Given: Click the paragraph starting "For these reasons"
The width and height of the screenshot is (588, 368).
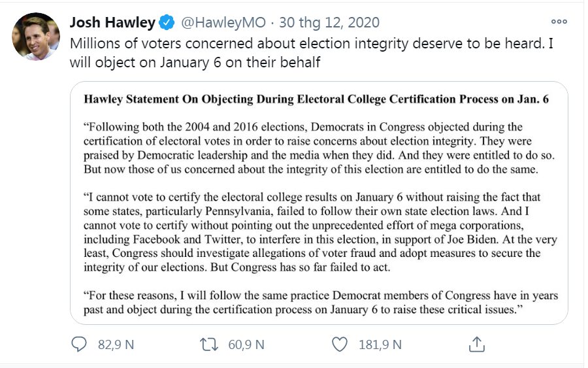Looking at the screenshot, I should click(320, 302).
